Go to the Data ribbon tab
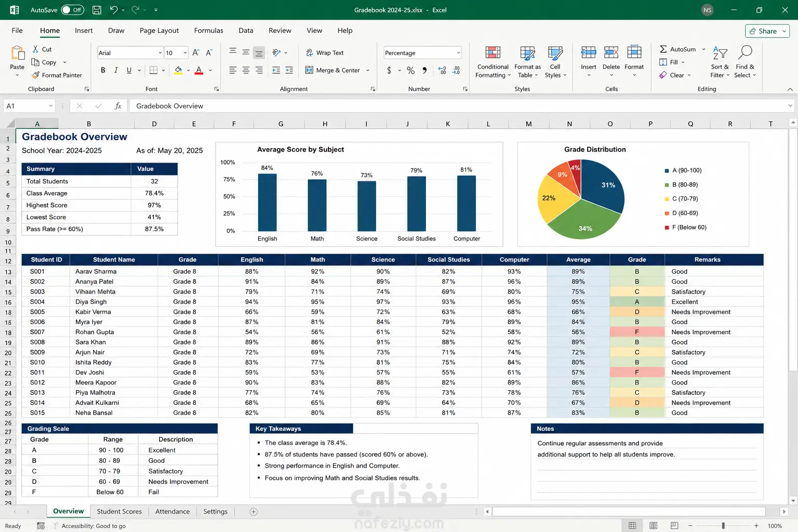 click(246, 31)
